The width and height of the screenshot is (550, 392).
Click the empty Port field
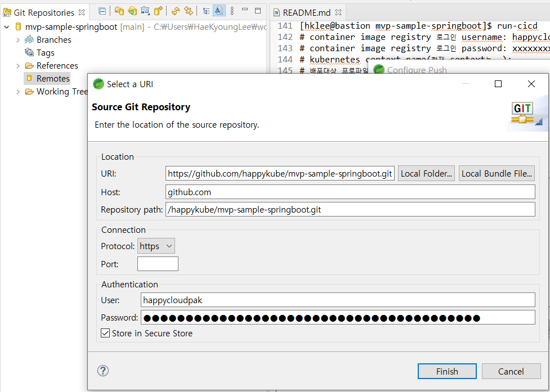tap(158, 264)
